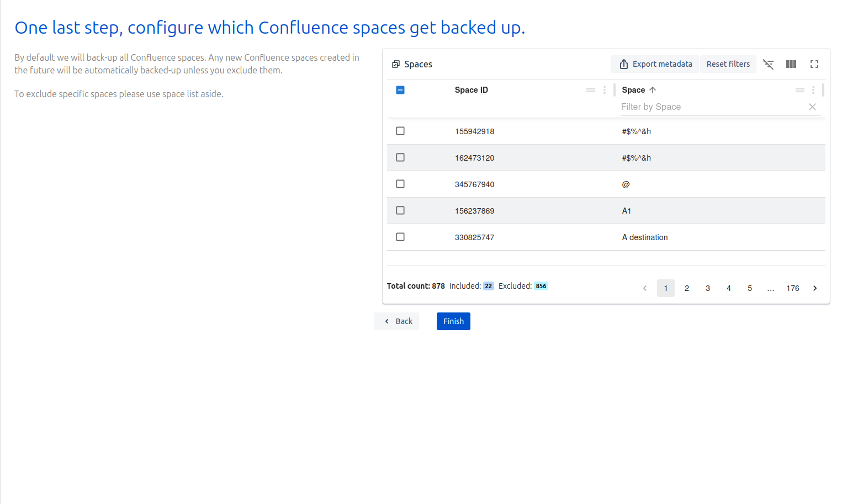Click the Finish button

click(x=453, y=321)
